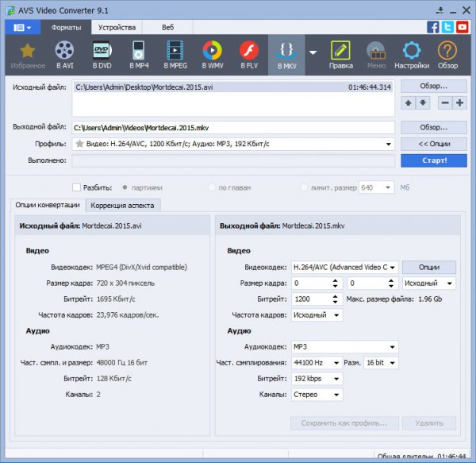Open the YouTube link icon
The width and height of the screenshot is (476, 463).
click(x=462, y=27)
